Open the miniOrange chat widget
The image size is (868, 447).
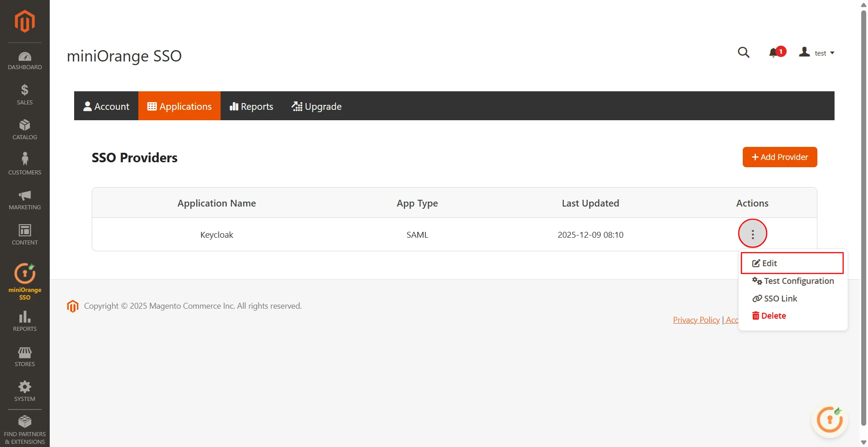point(829,420)
